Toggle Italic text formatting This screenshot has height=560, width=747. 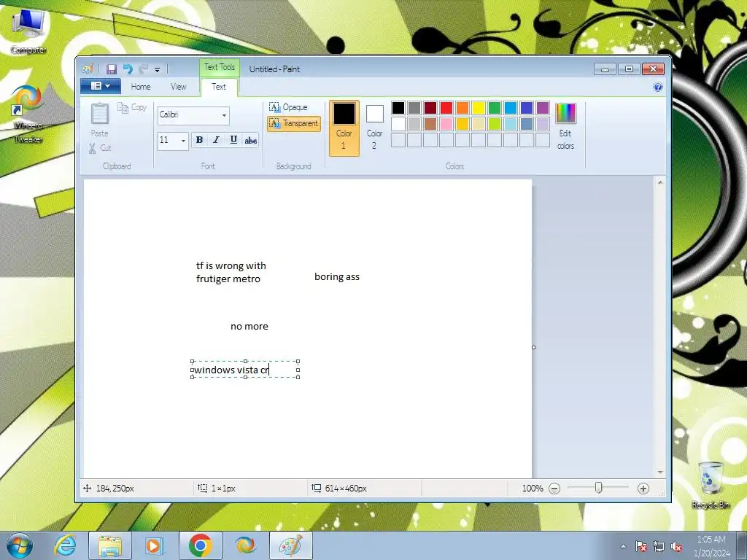pyautogui.click(x=216, y=140)
